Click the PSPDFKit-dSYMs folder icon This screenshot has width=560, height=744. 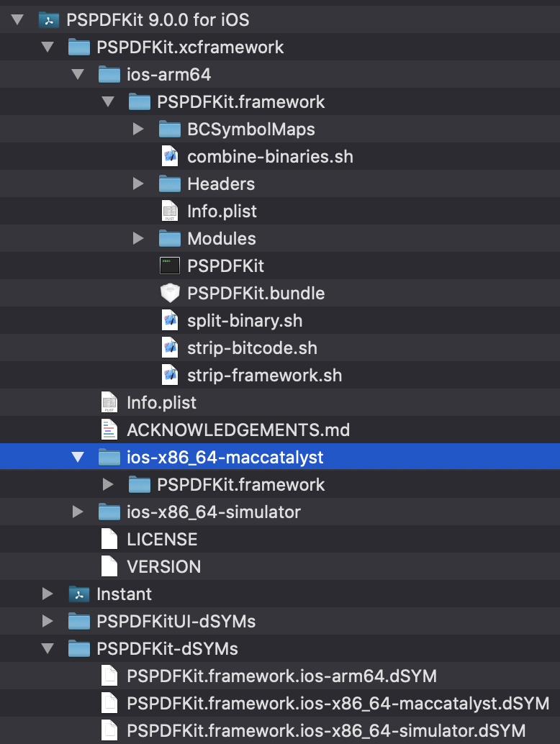click(x=78, y=648)
